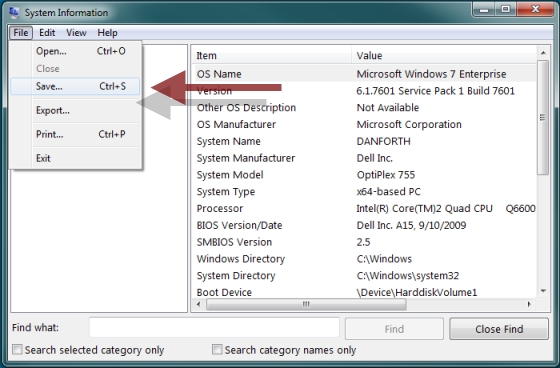Image resolution: width=560 pixels, height=368 pixels.
Task: Close the System Information window
Action: pos(535,10)
